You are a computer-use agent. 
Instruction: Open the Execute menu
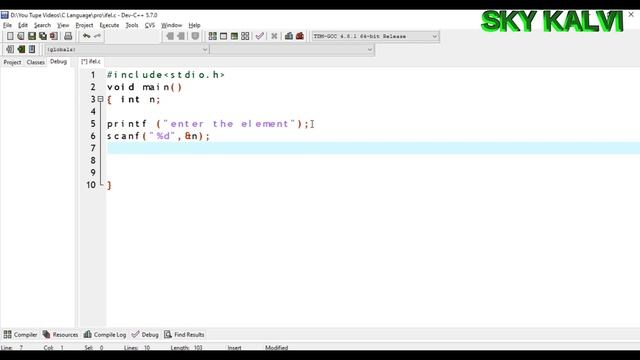pyautogui.click(x=109, y=25)
